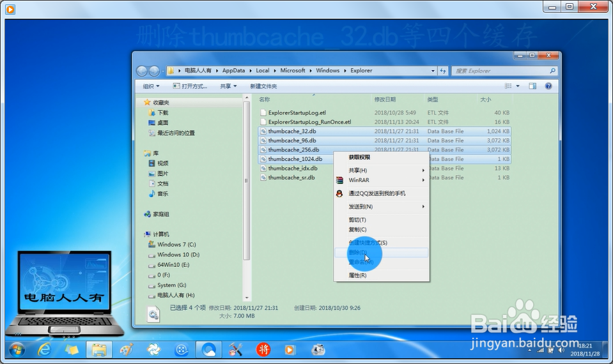Viewport: 613px width, 364px height.
Task: Click the change view icon in toolbar
Action: [x=508, y=86]
